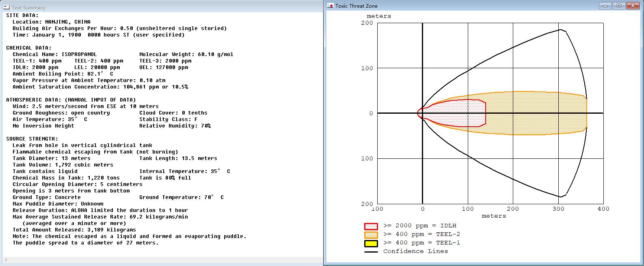
Task: Click the red IDLH legend swatch
Action: point(371,226)
